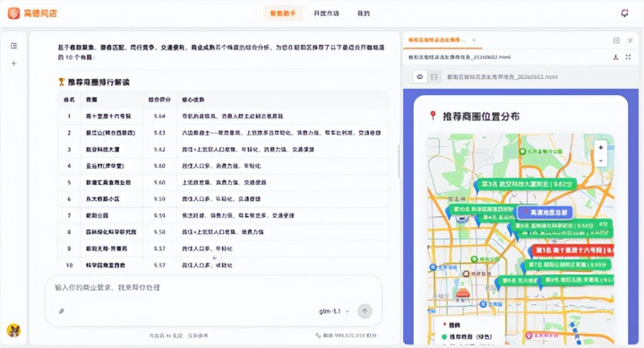This screenshot has width=644, height=348.
Task: Open the user avatar at sidebar bottom
Action: (13, 330)
